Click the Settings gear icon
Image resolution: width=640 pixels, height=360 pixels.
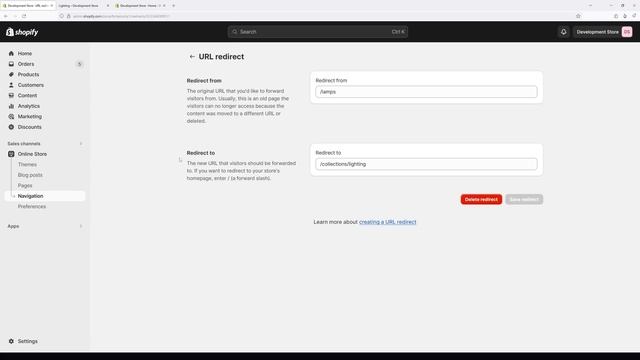(x=11, y=341)
